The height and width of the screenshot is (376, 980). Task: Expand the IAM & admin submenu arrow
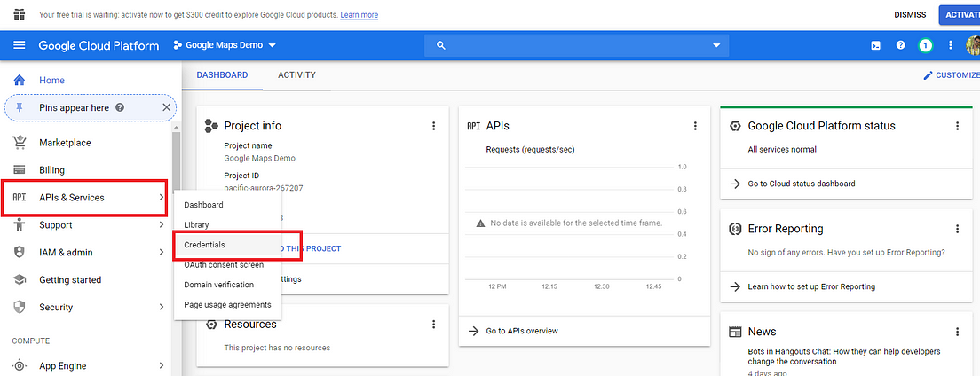pyautogui.click(x=162, y=253)
